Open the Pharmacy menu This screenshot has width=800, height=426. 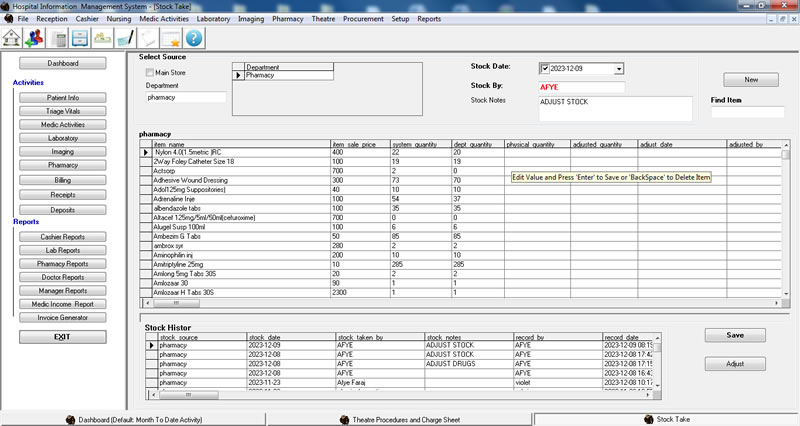pos(288,19)
